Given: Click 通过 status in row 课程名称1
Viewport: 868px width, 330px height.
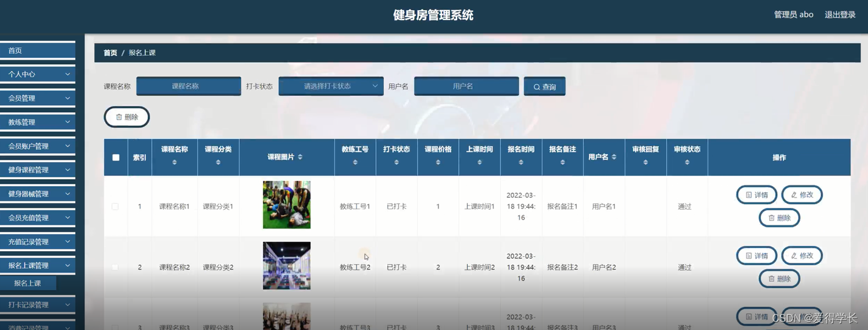Looking at the screenshot, I should [685, 206].
